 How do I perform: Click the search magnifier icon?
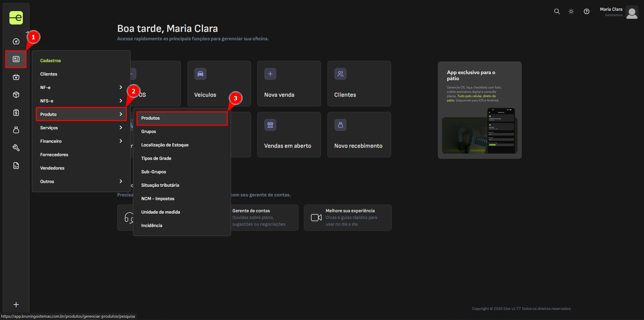pyautogui.click(x=557, y=11)
